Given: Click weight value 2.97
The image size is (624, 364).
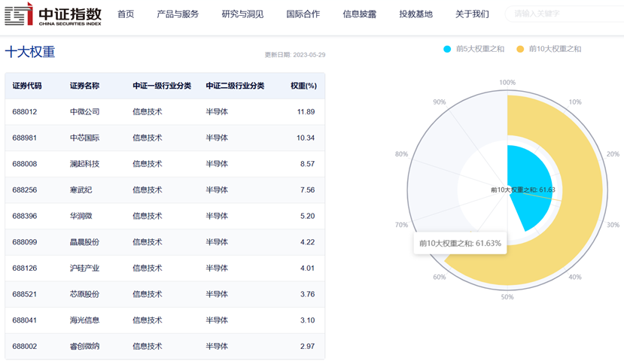Looking at the screenshot, I should (308, 347).
